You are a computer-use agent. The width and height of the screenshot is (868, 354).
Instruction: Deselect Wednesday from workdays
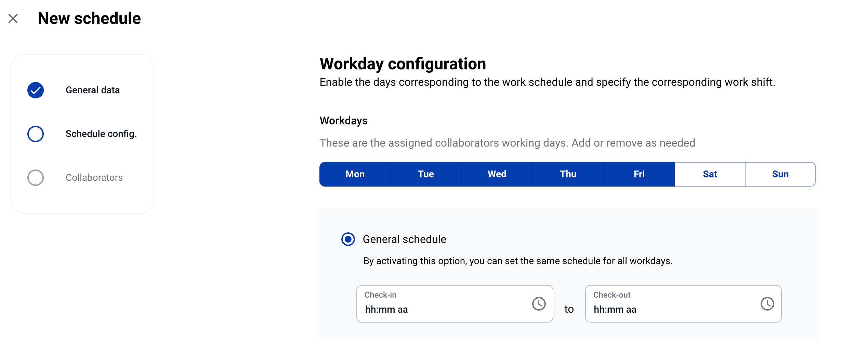point(497,174)
